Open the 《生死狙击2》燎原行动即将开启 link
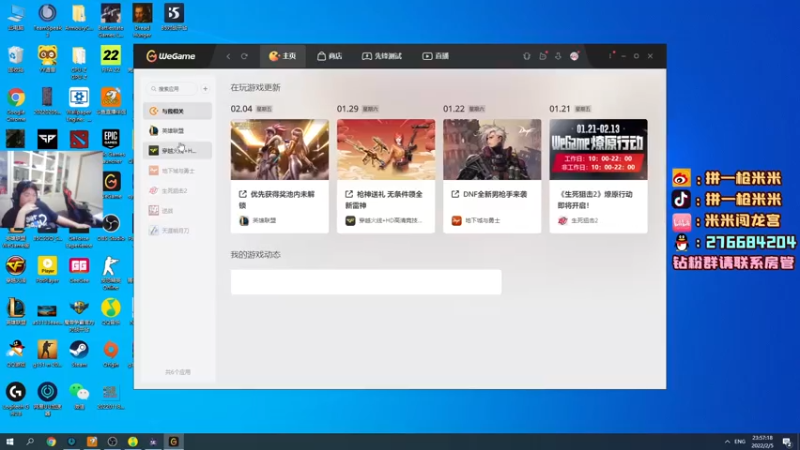 click(595, 199)
